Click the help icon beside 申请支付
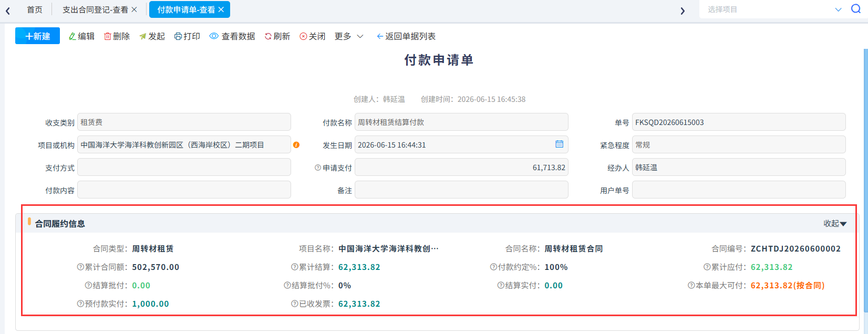This screenshot has width=868, height=334. (318, 168)
